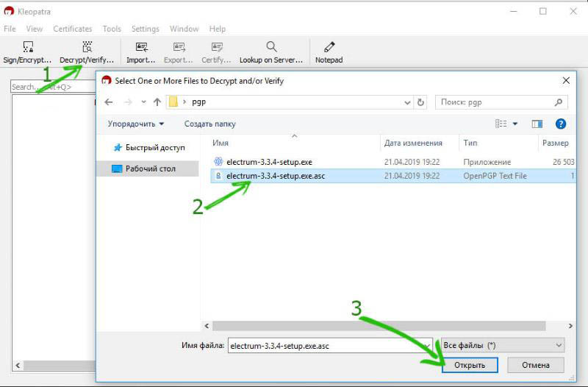The height and width of the screenshot is (387, 588).
Task: Click the Открыть button
Action: pyautogui.click(x=470, y=365)
